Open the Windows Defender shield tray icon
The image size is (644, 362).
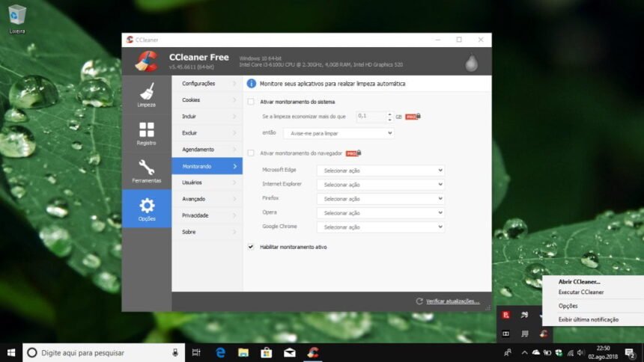(x=558, y=352)
